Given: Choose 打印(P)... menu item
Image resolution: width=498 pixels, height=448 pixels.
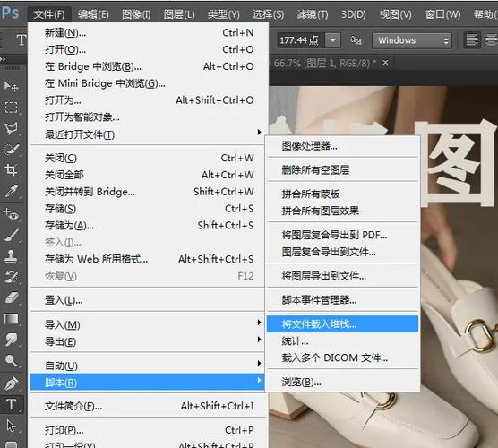Looking at the screenshot, I should pos(147,430).
